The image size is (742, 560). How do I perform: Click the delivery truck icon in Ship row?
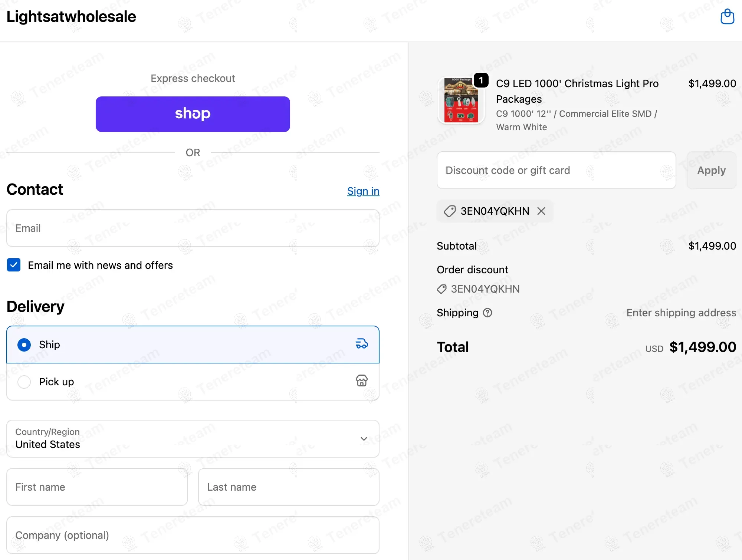point(362,344)
